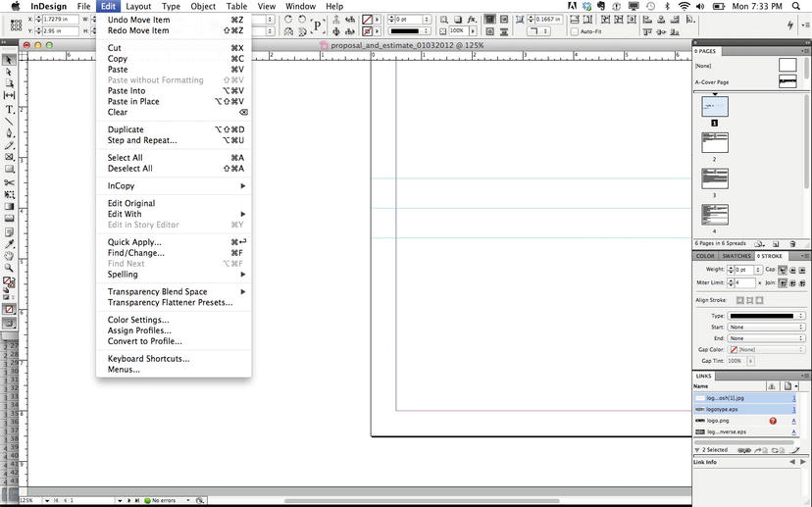The height and width of the screenshot is (507, 812).
Task: Expand the Spelling submenu
Action: (x=174, y=275)
